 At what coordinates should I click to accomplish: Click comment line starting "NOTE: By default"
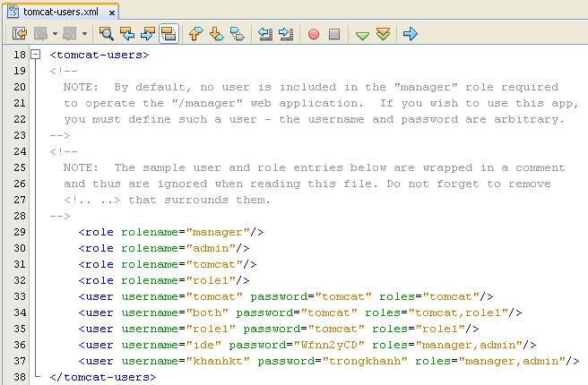click(x=311, y=87)
